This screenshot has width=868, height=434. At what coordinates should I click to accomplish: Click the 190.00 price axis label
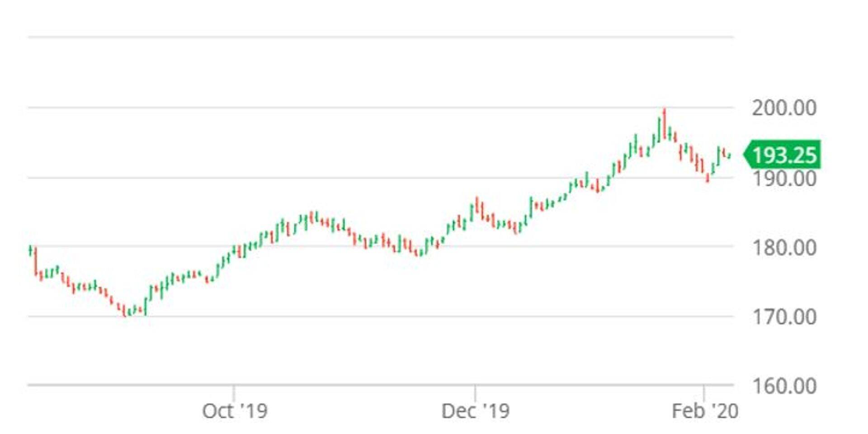784,179
